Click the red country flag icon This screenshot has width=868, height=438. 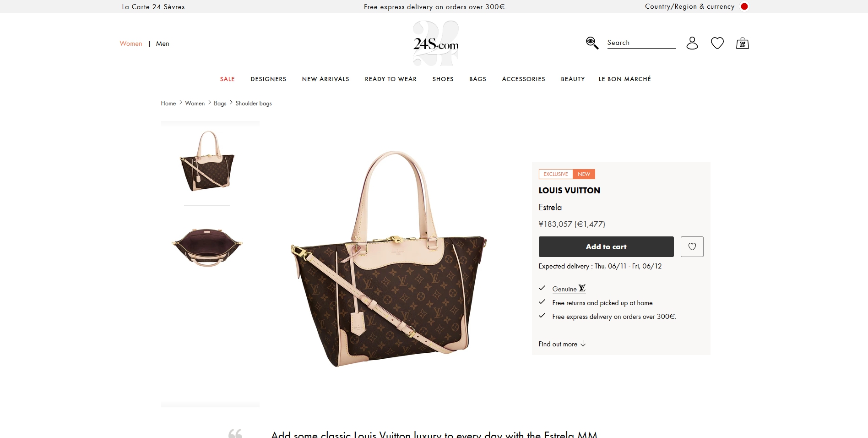(744, 6)
